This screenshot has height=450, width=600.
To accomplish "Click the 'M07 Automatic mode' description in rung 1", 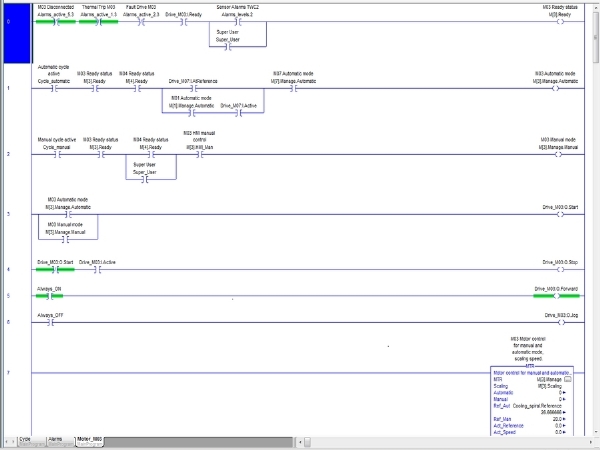I will [x=293, y=73].
